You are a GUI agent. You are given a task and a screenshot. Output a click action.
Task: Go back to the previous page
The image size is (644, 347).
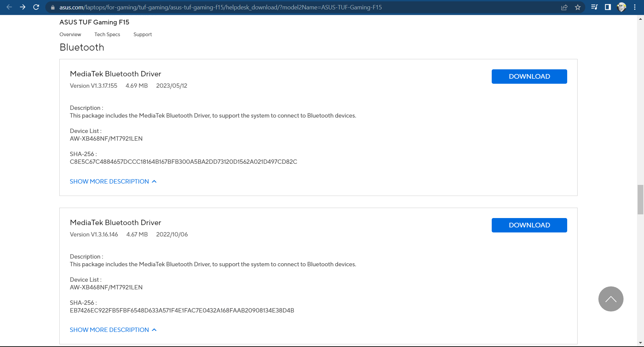point(9,7)
